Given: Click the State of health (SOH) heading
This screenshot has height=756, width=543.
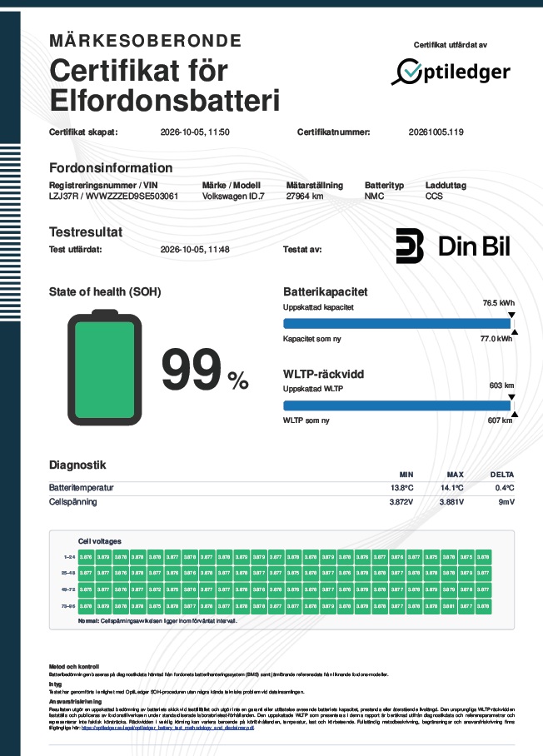Looking at the screenshot, I should pyautogui.click(x=105, y=291).
